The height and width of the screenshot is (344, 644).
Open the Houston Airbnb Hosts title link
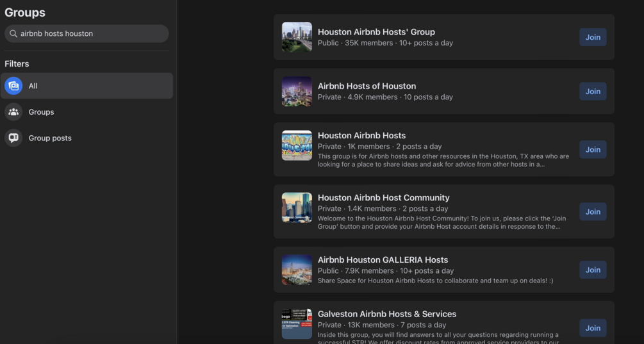point(361,135)
